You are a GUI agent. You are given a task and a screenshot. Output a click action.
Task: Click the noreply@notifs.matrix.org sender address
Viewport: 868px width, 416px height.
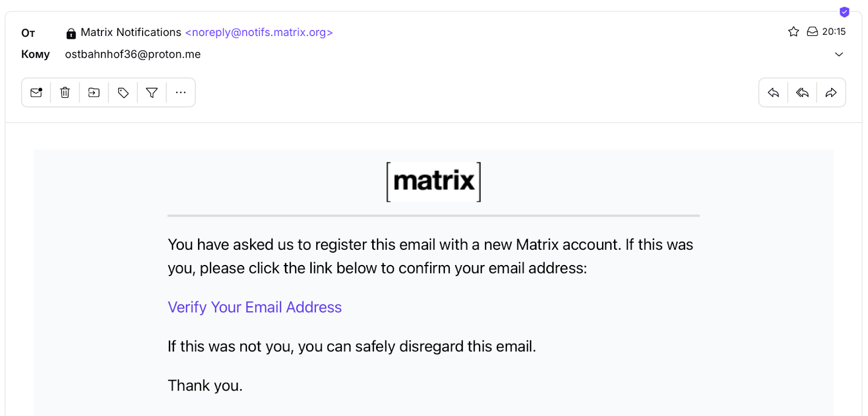[x=259, y=33]
